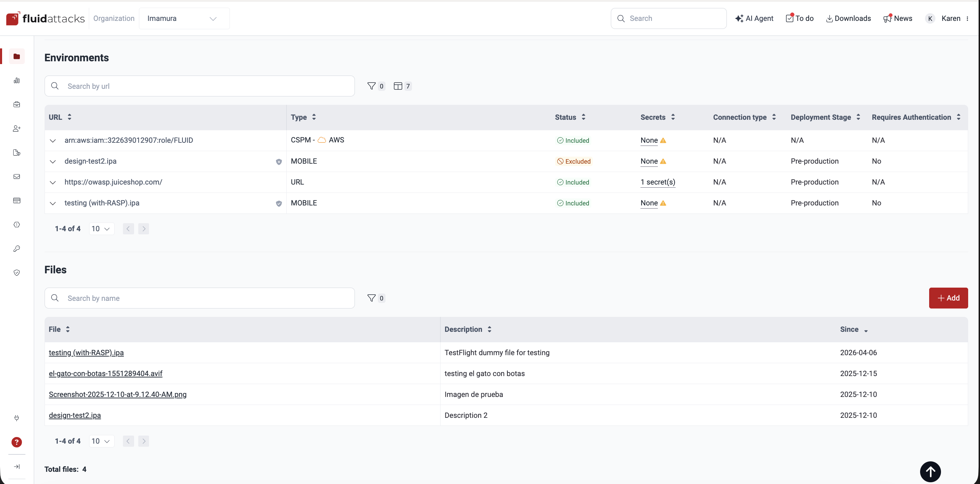Sort by the Since column arrow

[866, 331]
